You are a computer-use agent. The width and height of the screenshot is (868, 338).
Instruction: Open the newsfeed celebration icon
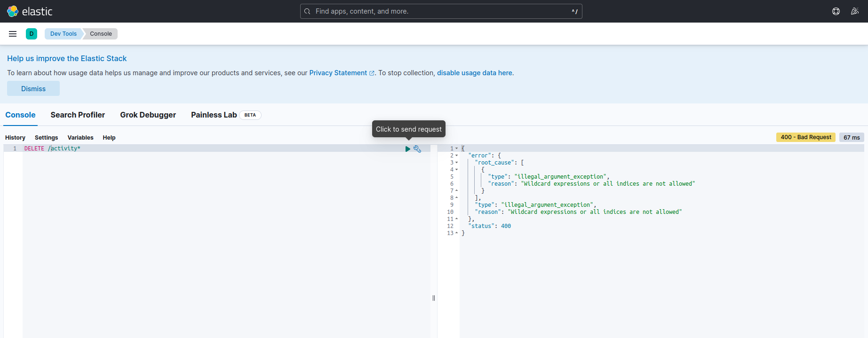pos(855,11)
